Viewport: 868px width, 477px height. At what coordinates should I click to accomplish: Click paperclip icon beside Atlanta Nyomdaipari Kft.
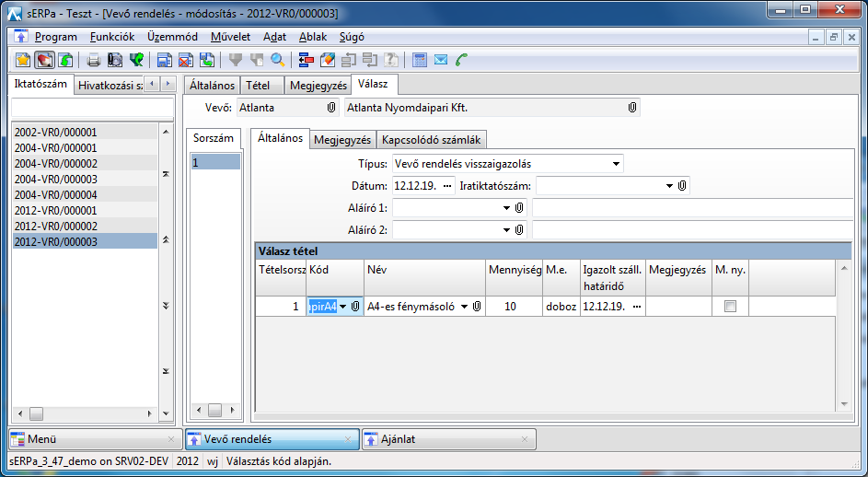click(x=632, y=108)
